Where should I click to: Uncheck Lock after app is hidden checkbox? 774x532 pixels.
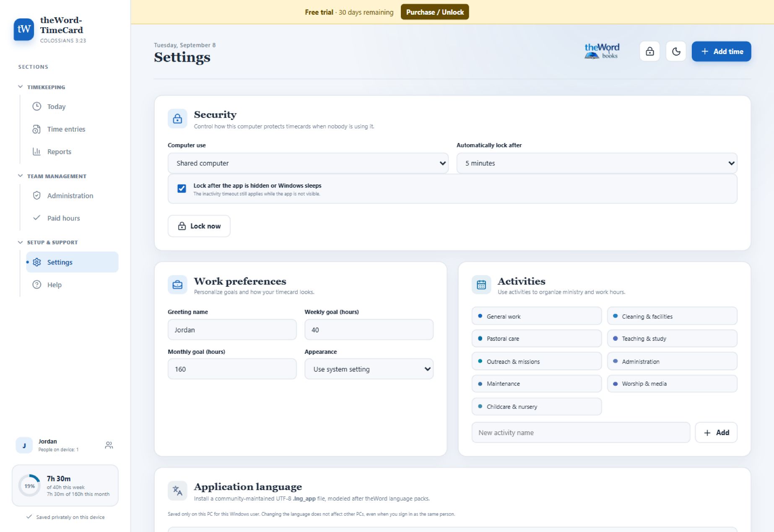[182, 189]
